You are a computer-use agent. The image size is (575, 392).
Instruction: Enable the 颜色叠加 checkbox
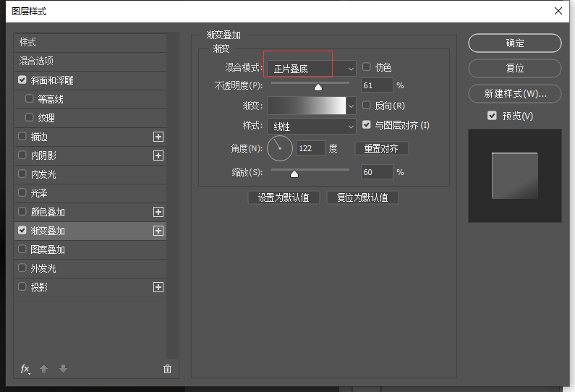(x=22, y=212)
